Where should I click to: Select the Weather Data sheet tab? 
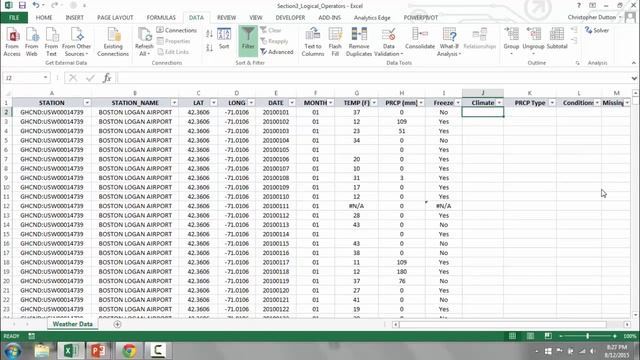tap(72, 324)
